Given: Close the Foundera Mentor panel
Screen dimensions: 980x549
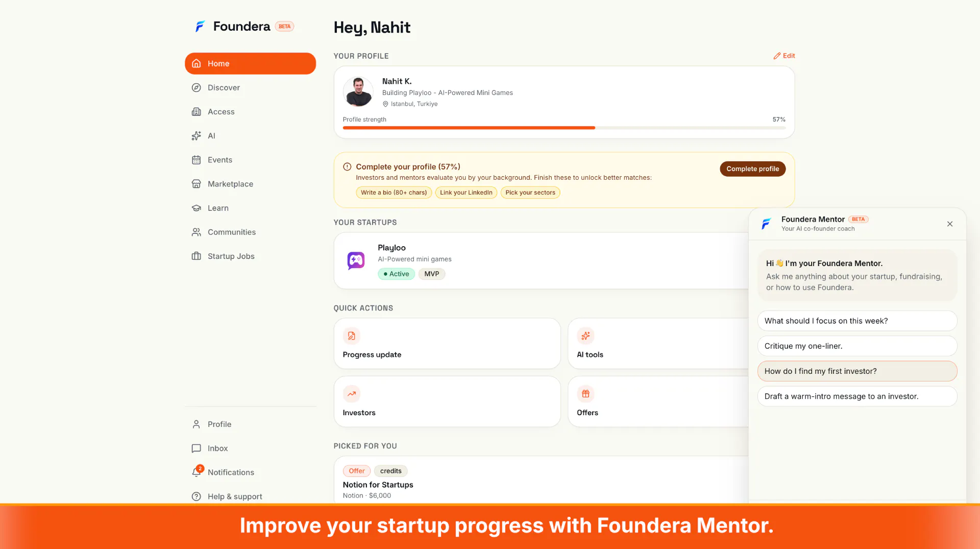Looking at the screenshot, I should [x=950, y=224].
